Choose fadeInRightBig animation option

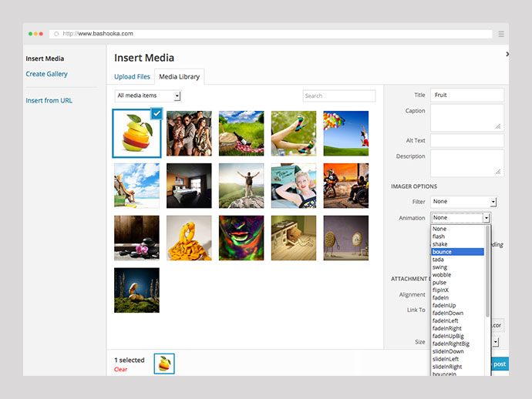pos(457,344)
